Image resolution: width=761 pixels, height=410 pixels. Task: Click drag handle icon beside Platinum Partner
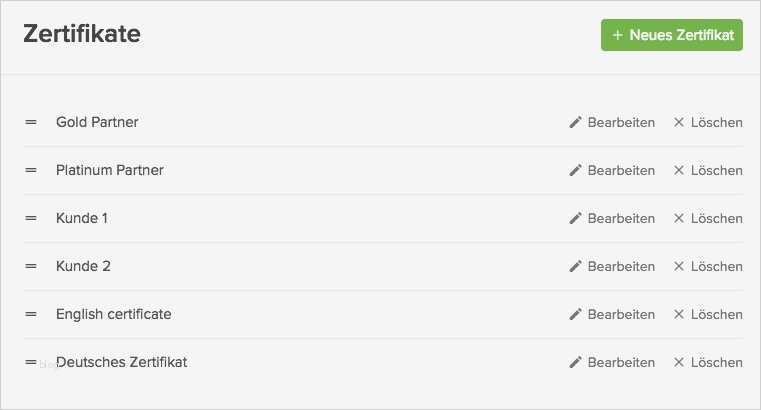click(31, 170)
